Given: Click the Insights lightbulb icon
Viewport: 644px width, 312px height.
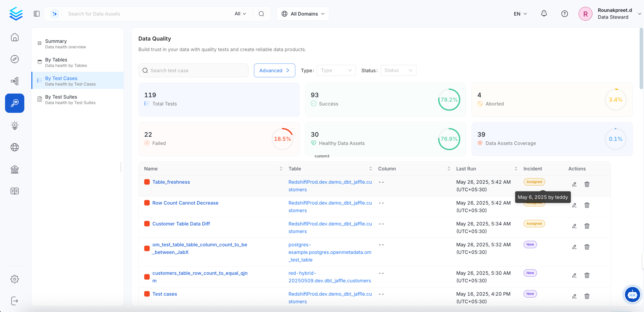Looking at the screenshot, I should pyautogui.click(x=15, y=126).
